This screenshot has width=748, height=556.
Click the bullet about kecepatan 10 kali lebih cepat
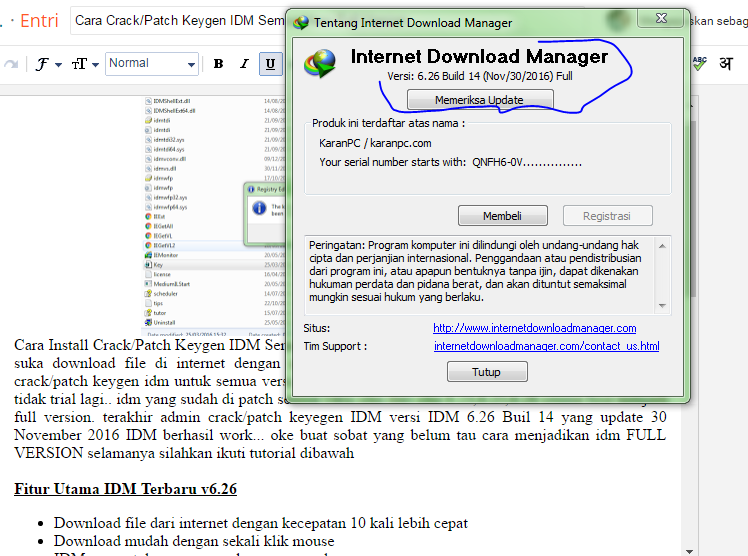(260, 523)
